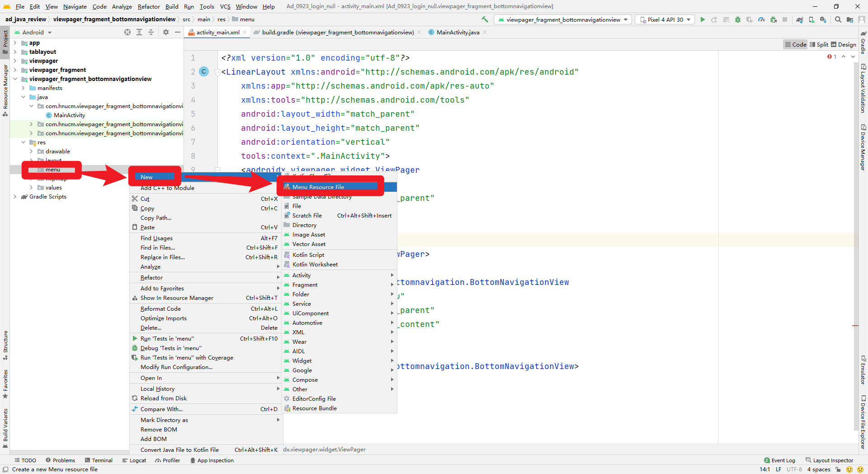Toggle the Structure side tab

pyautogui.click(x=5, y=345)
